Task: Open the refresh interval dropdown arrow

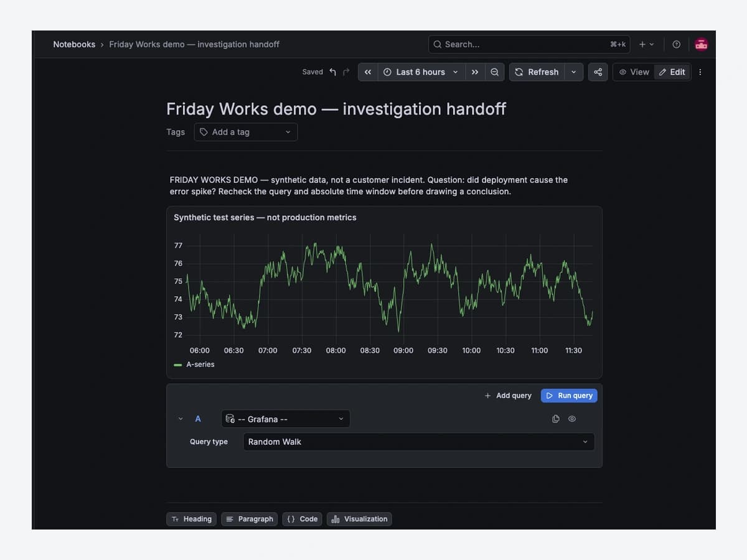Action: pos(573,72)
